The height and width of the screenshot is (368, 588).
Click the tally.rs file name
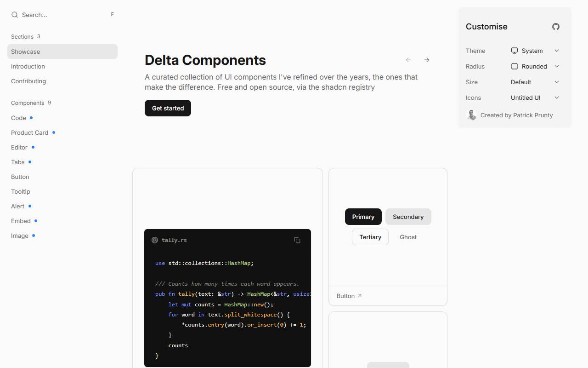pyautogui.click(x=174, y=240)
